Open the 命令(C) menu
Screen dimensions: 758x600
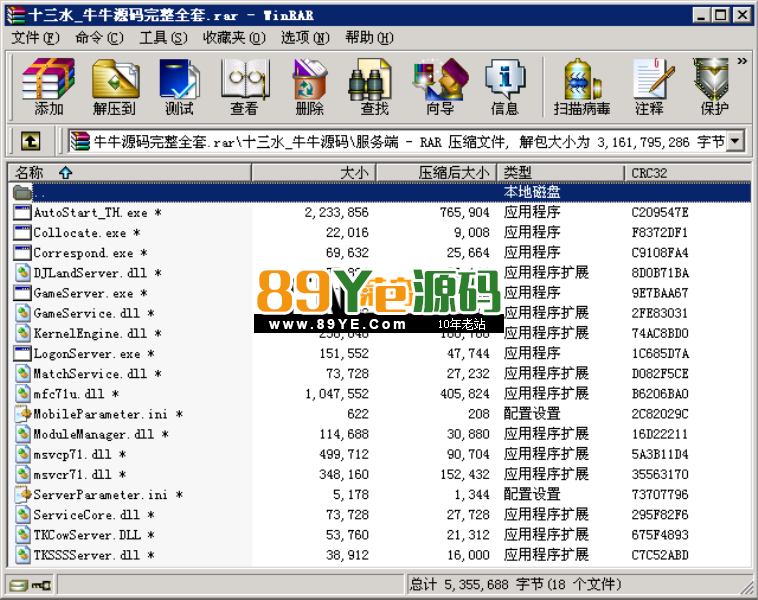(100, 38)
